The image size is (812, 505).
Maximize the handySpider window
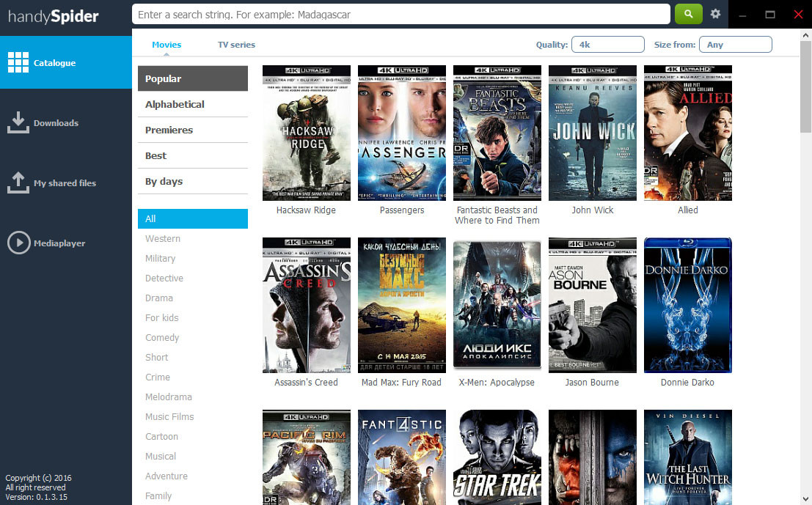(770, 15)
